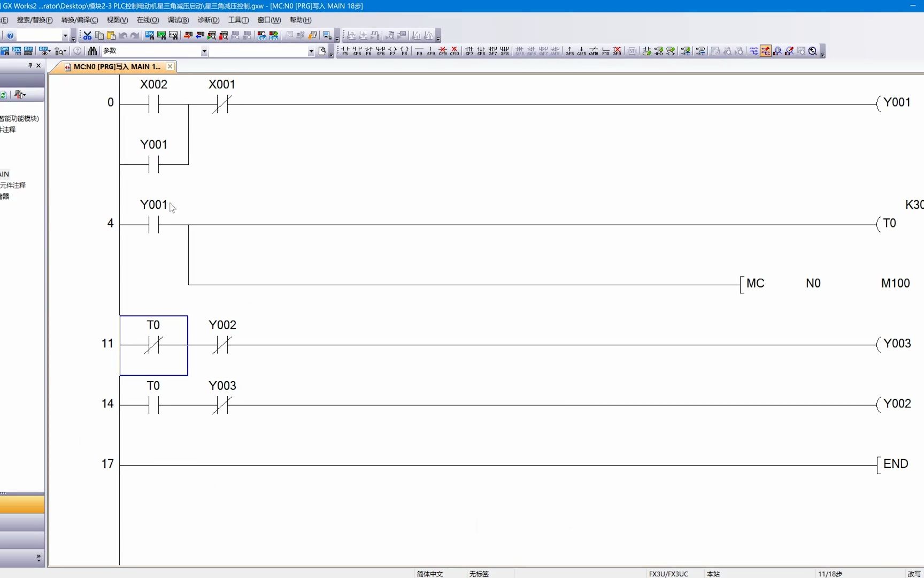Open the 转换/编译(C) menu

(x=80, y=20)
